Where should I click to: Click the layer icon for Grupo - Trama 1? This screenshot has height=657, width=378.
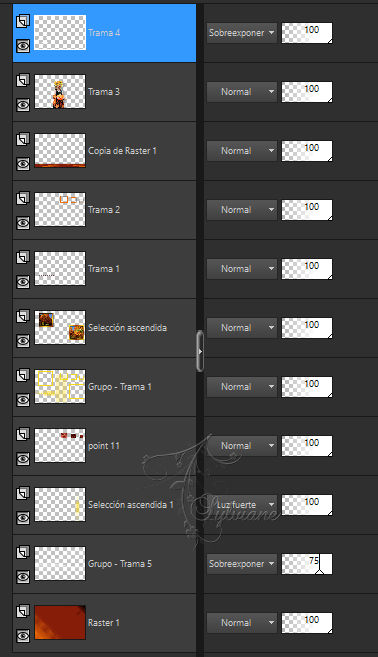pos(23,375)
